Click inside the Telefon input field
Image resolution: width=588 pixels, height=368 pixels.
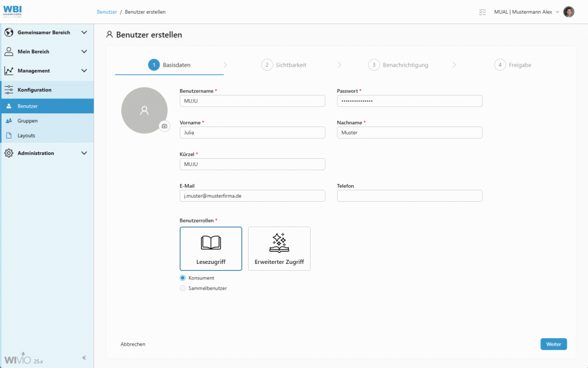coord(409,195)
